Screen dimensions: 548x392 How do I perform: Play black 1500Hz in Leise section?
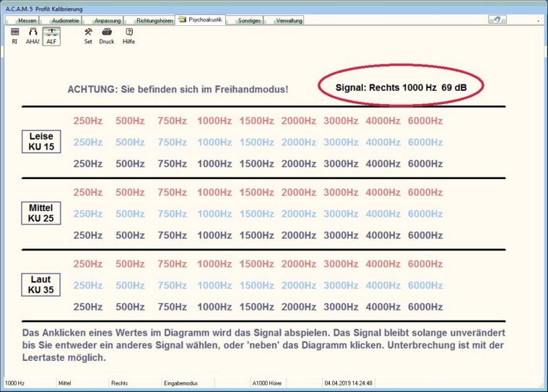(256, 164)
